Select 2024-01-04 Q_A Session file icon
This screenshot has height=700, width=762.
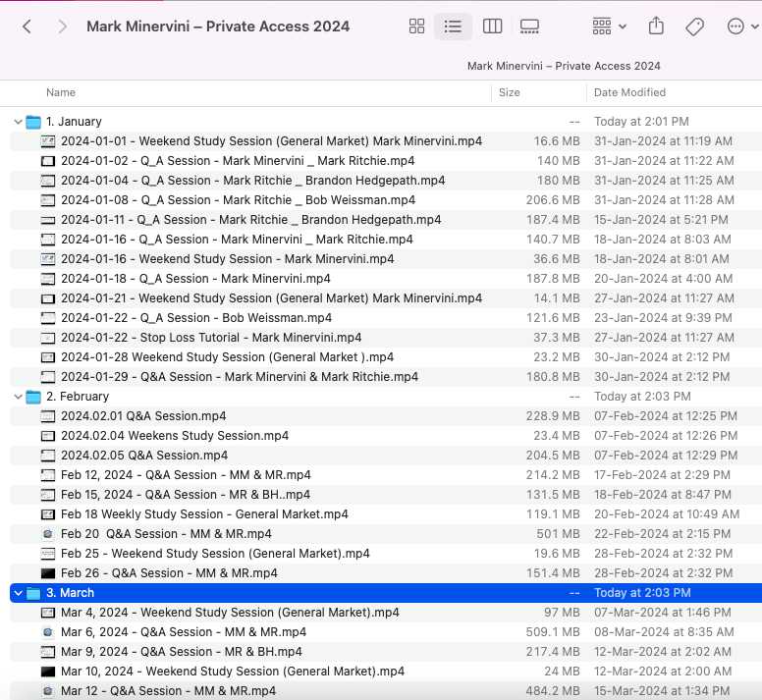(47, 181)
